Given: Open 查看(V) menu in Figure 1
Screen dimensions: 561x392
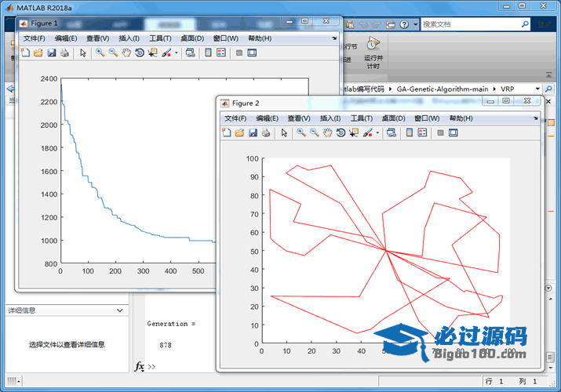Looking at the screenshot, I should [97, 38].
